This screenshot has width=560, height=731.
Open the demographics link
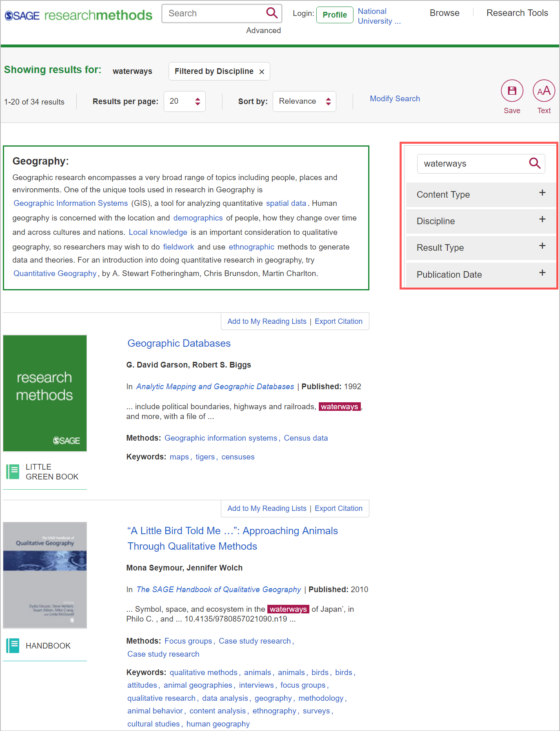[198, 218]
